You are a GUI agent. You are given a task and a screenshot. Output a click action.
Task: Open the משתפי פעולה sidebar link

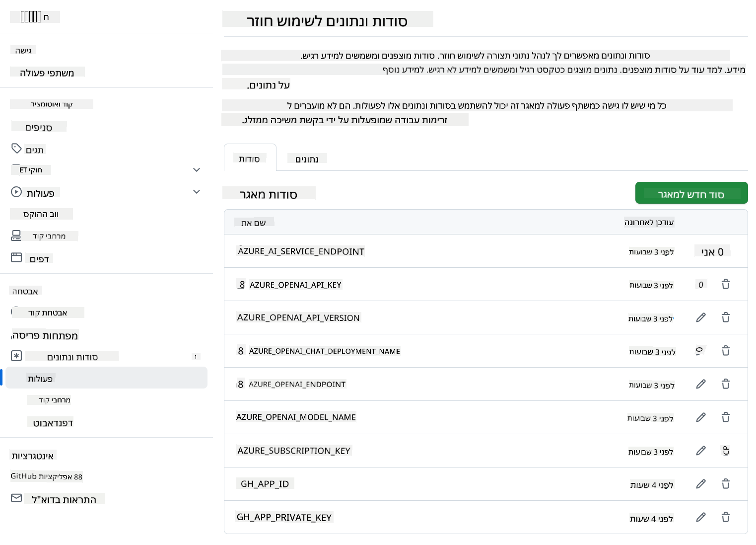47,73
